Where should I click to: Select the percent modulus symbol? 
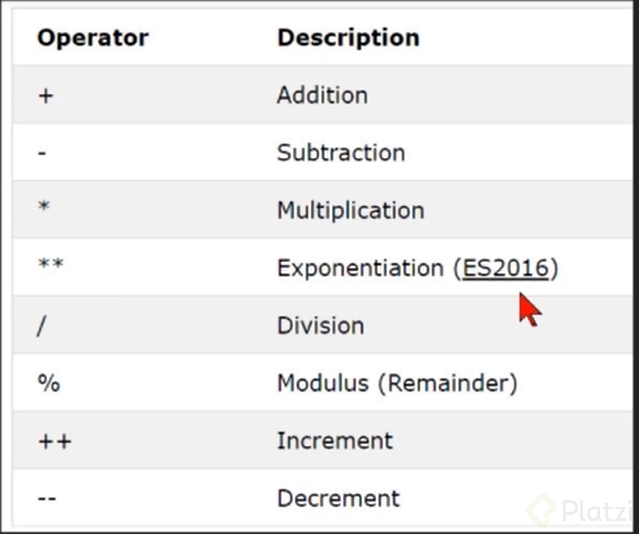(49, 383)
